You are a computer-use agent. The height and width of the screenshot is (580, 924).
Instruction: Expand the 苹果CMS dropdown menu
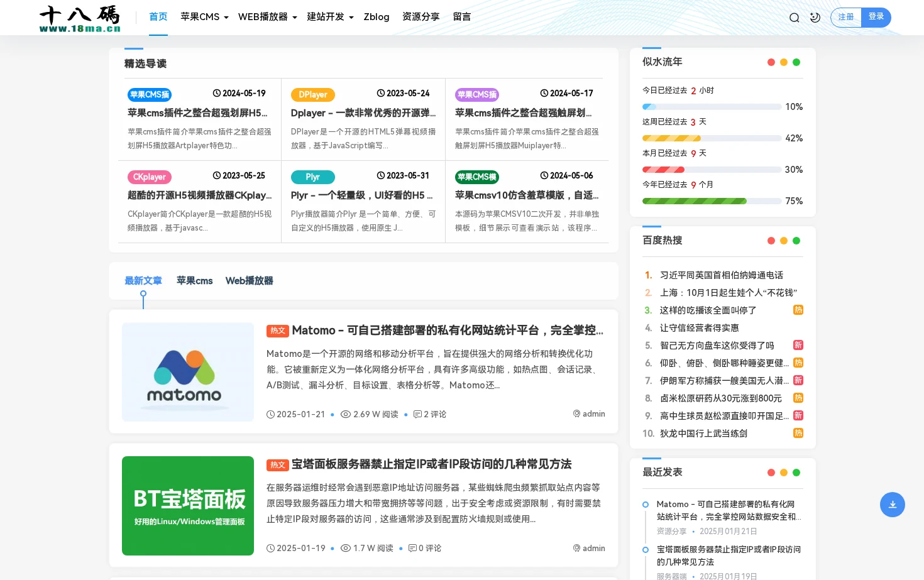point(204,17)
